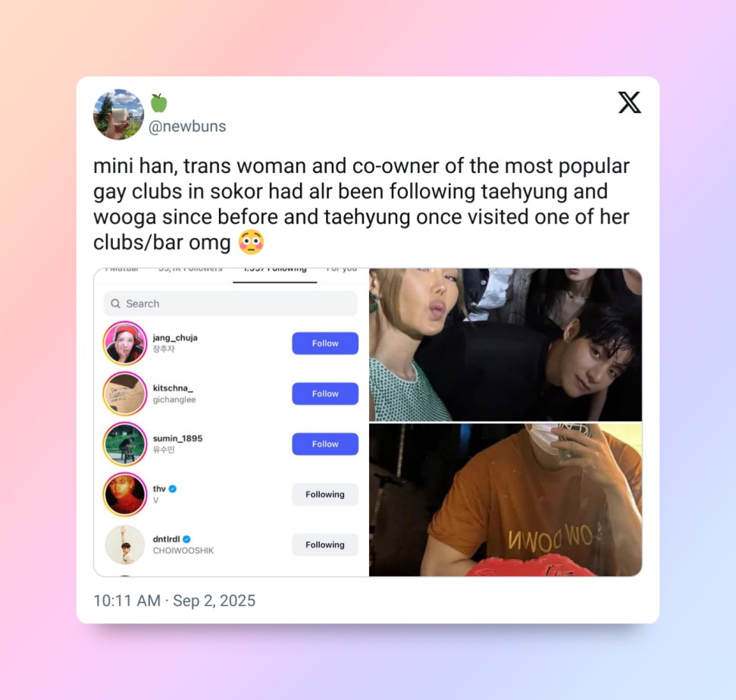Follow kitschna_ account
Viewport: 736px width, 700px height.
pyautogui.click(x=325, y=394)
